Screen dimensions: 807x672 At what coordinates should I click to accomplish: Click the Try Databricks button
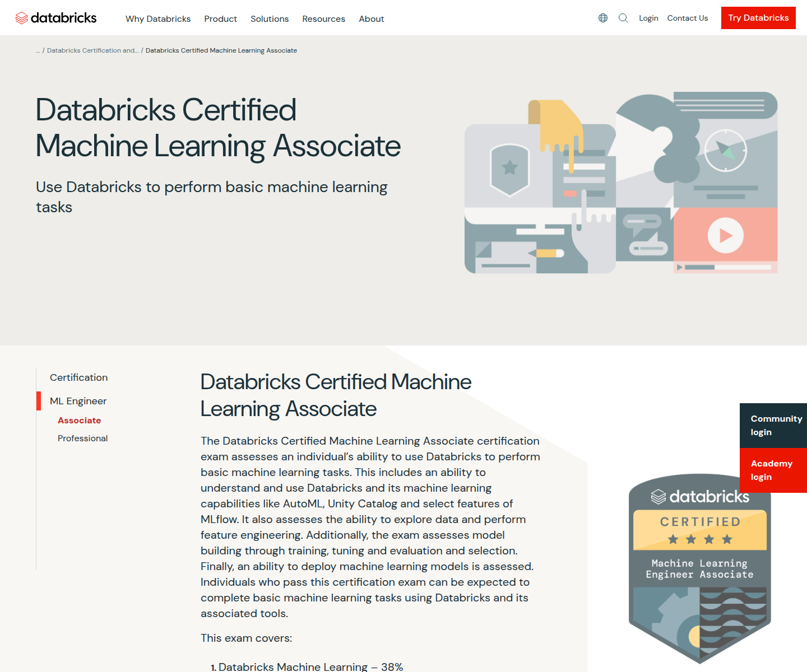pos(758,18)
